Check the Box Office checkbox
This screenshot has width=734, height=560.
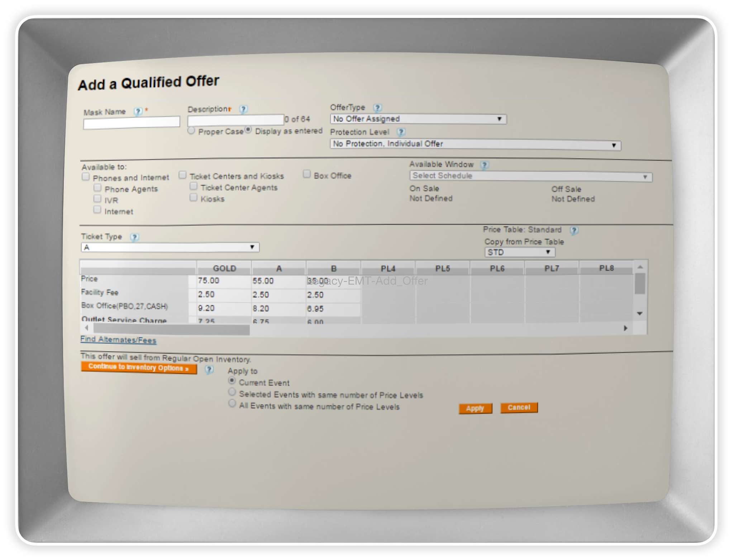tap(307, 174)
